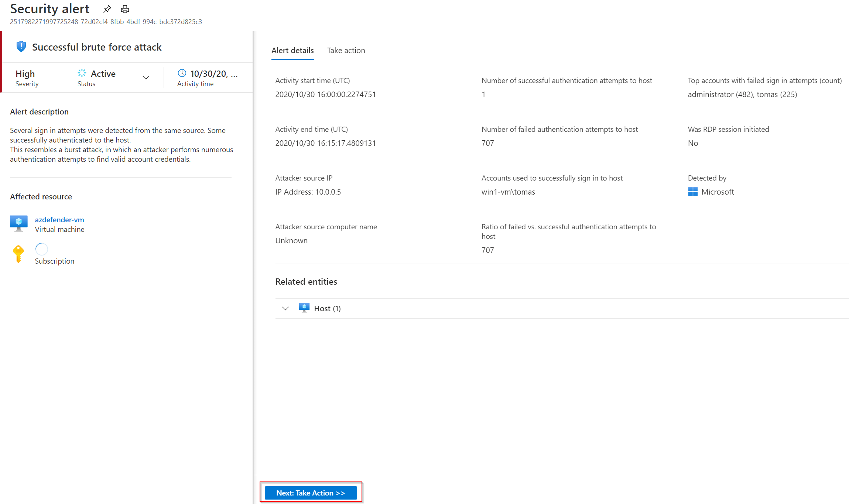Switch to the Take action tab

click(x=346, y=51)
